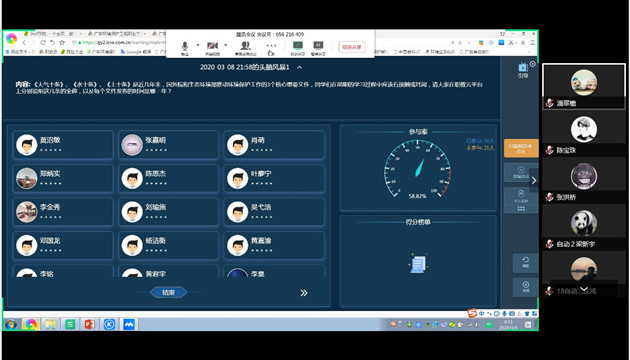Open the file explorer folder in the taskbar
The image size is (630, 360).
click(x=51, y=324)
